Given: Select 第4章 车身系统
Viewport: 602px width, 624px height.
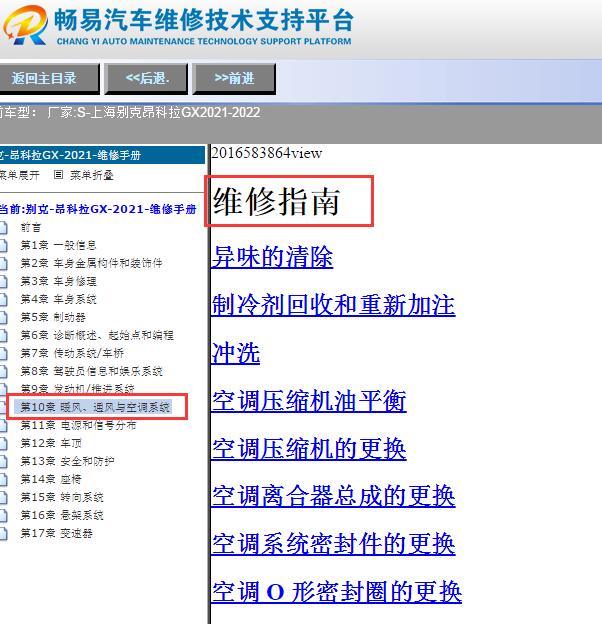Looking at the screenshot, I should coord(58,299).
